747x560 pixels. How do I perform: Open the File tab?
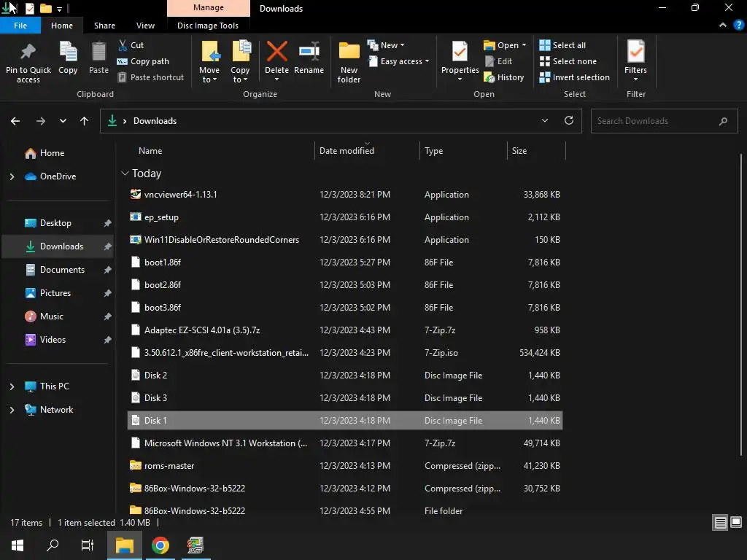tap(20, 26)
